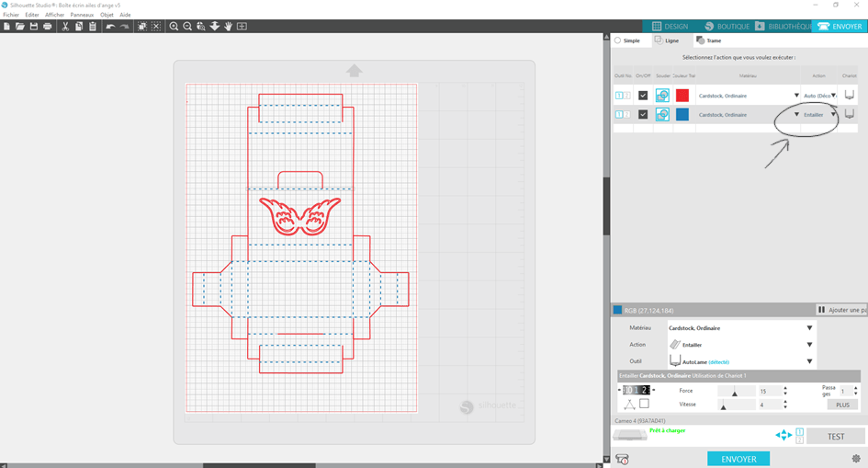Click the Force slider
This screenshot has width=868, height=468.
click(x=734, y=392)
